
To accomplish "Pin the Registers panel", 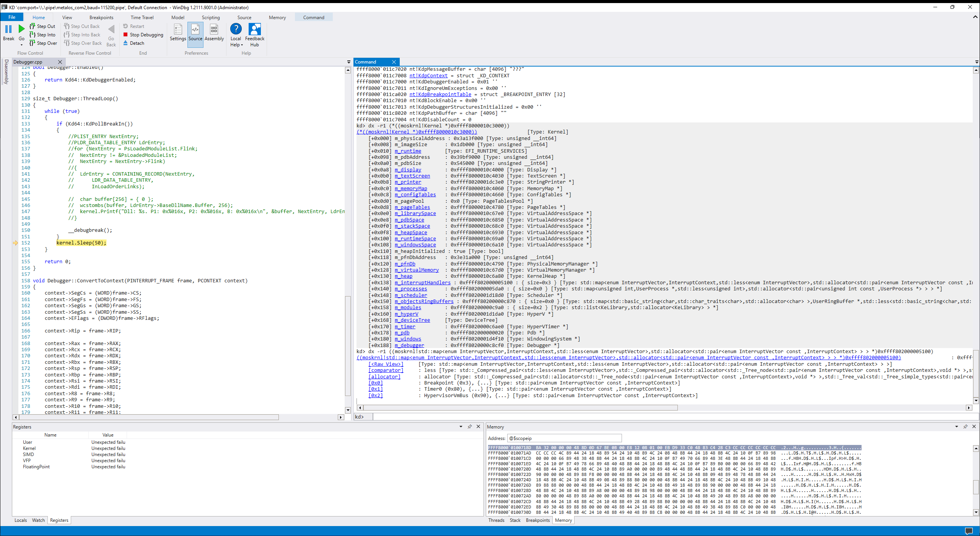I will click(470, 427).
